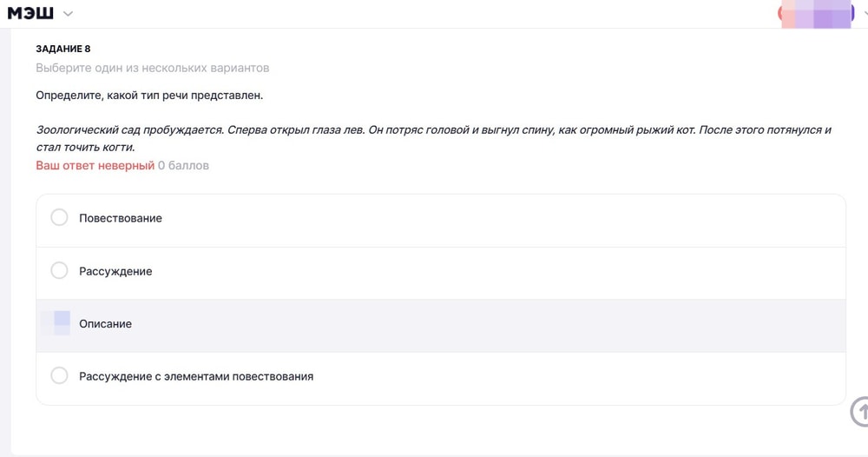Viewport: 868px width, 457px height.
Task: Select the Повествование radio button
Action: 59,218
